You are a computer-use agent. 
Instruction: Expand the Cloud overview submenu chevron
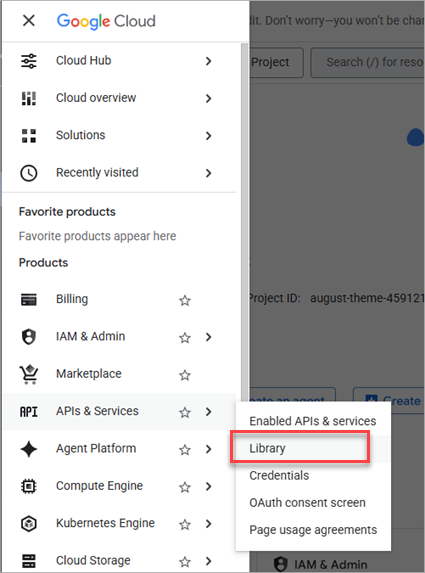coord(208,98)
